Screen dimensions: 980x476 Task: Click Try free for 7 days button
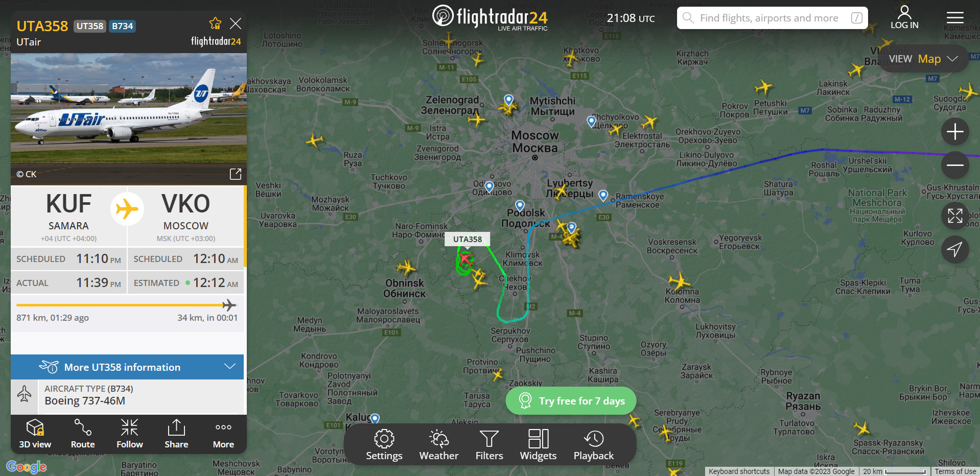[x=571, y=401]
